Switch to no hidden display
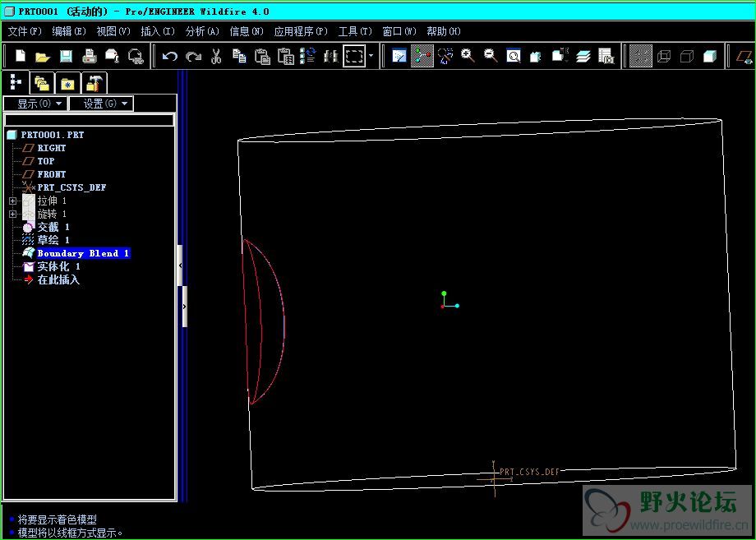This screenshot has width=756, height=540. pyautogui.click(x=687, y=57)
